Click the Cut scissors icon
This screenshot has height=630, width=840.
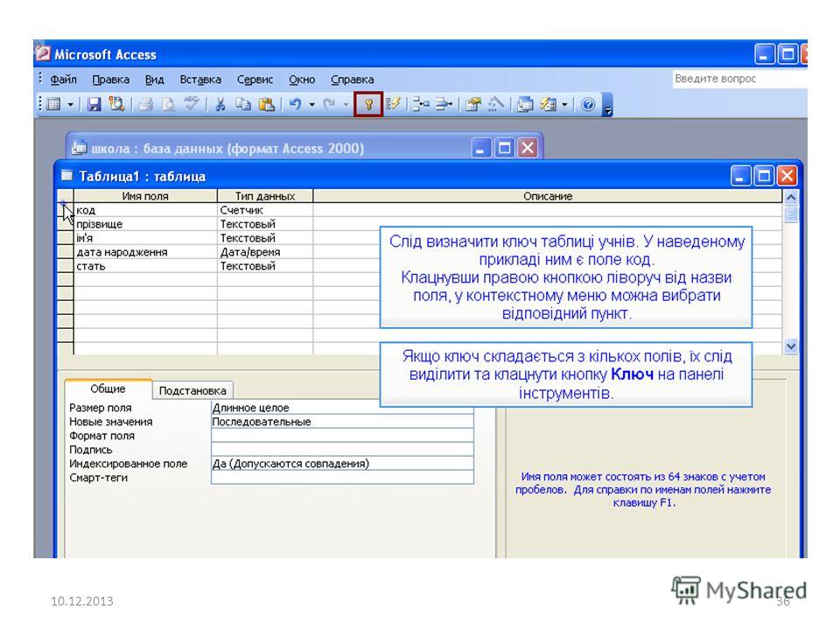220,104
